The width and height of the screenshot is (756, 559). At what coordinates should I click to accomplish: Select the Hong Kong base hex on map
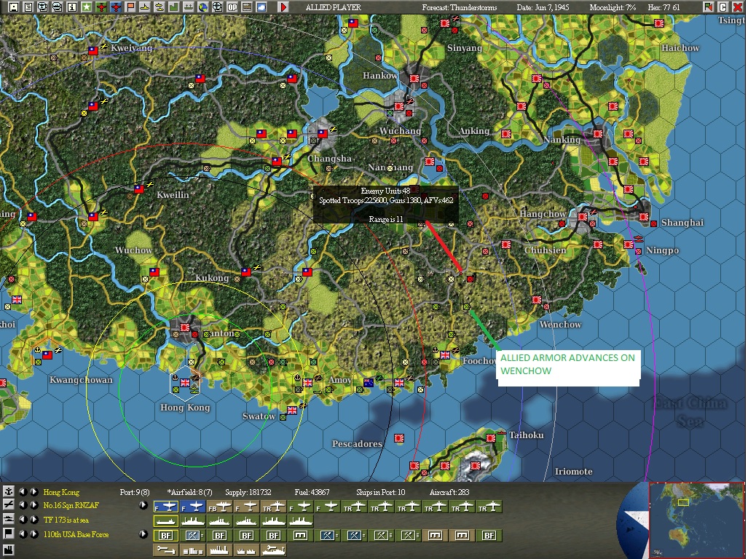(x=185, y=384)
